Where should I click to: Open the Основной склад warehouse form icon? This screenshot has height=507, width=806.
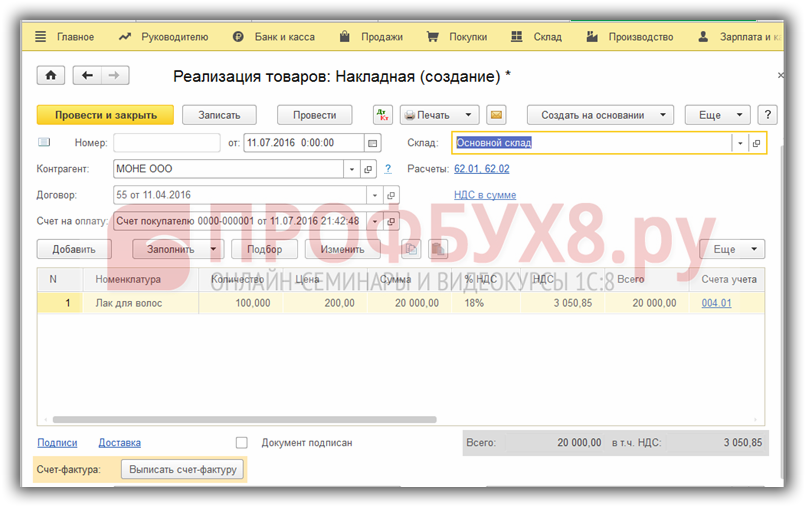[757, 143]
